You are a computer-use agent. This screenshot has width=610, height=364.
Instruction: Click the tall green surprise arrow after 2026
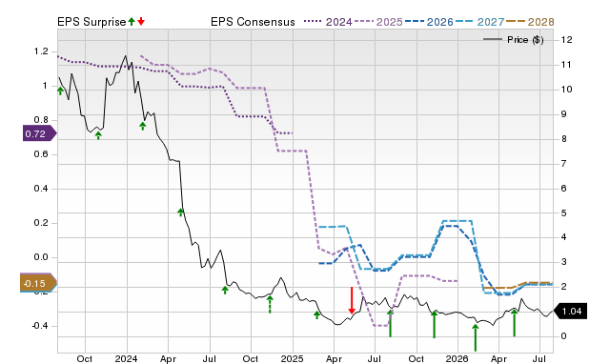tap(476, 337)
